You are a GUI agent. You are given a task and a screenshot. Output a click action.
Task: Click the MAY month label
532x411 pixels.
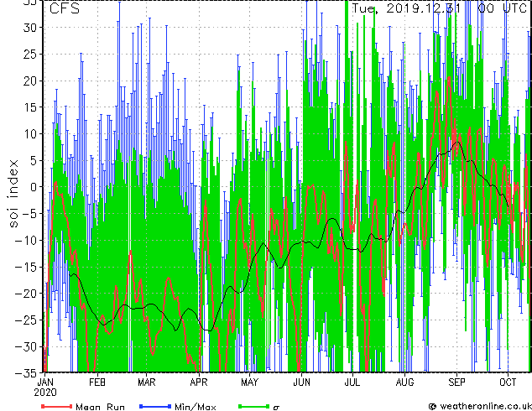250,382
